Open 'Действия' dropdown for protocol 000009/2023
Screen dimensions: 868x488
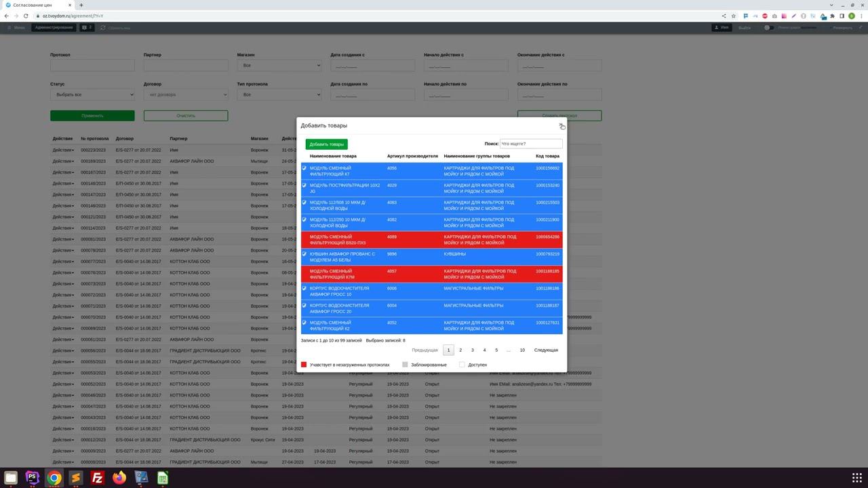[x=63, y=451]
